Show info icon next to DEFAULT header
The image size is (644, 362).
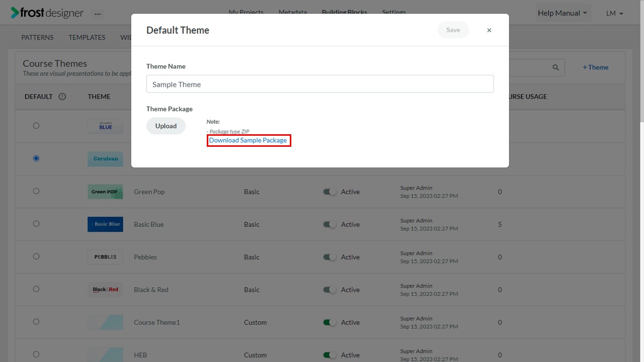coord(62,97)
